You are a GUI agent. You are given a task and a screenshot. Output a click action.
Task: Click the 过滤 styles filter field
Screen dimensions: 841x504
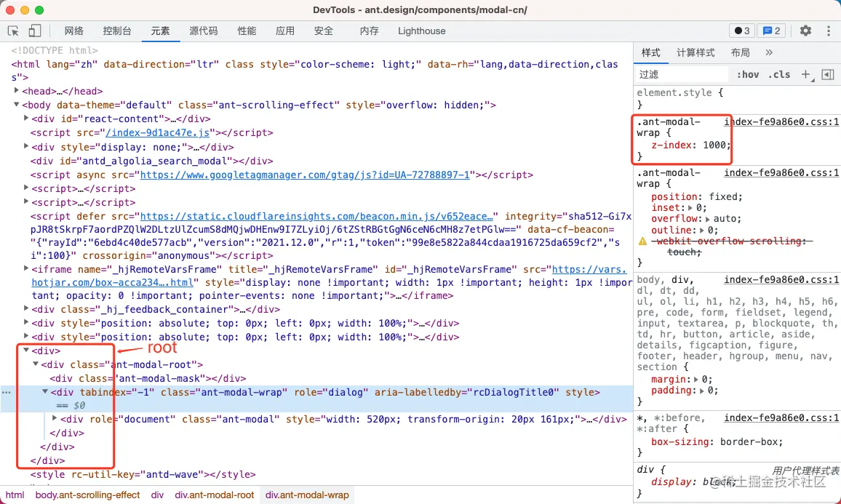(681, 74)
